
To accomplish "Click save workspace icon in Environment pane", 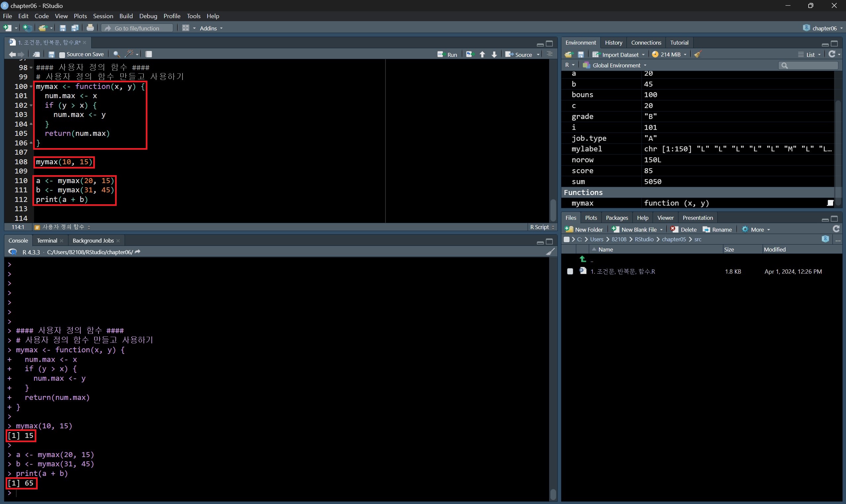I will (581, 54).
